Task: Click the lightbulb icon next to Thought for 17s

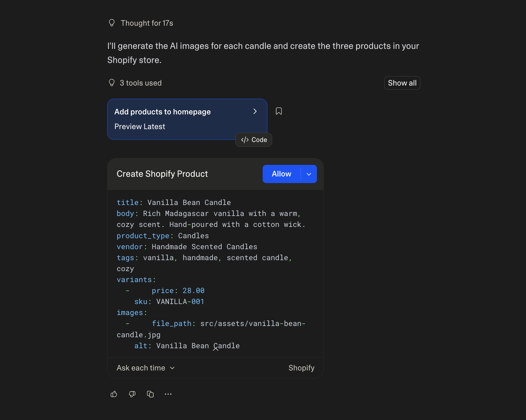Action: (112, 23)
